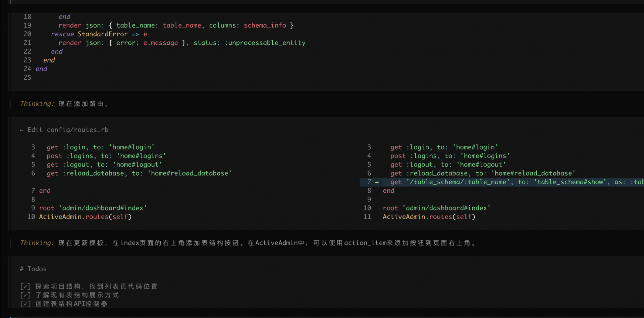Click root 'admin/dashboard#index' in the right pane
Screen dimensions: 644x318
point(436,208)
